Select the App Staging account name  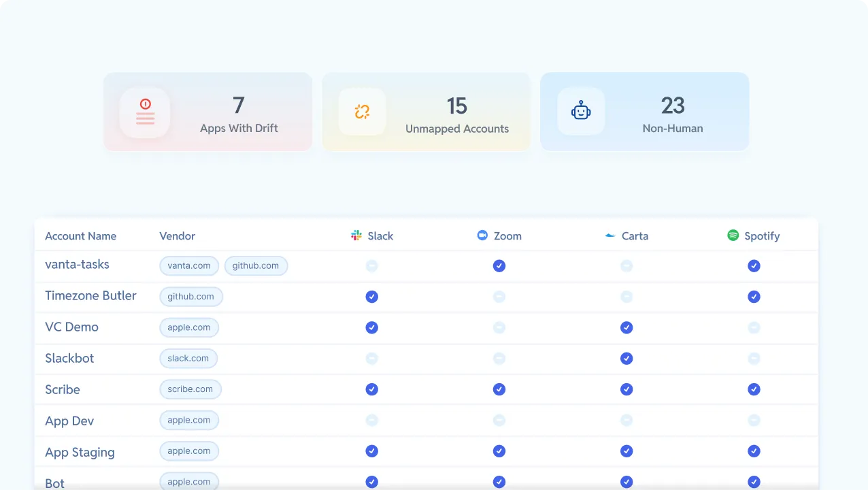pyautogui.click(x=80, y=452)
